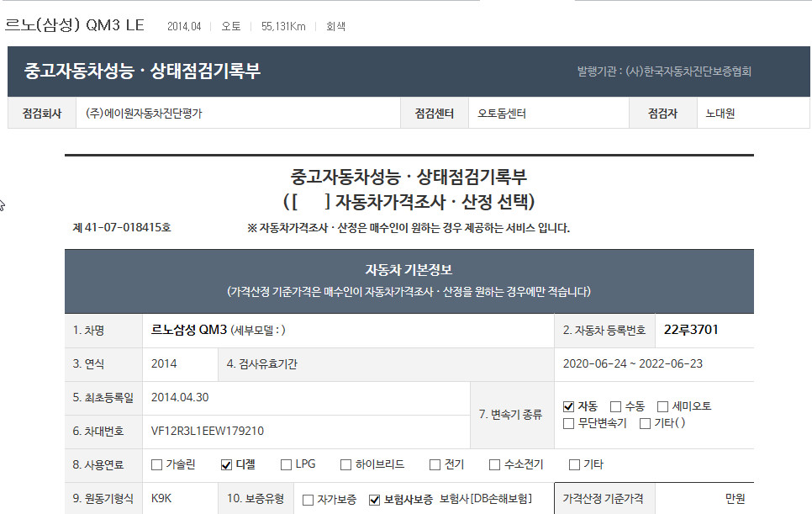Check the 가솔린 fuel checkbox

pos(157,464)
